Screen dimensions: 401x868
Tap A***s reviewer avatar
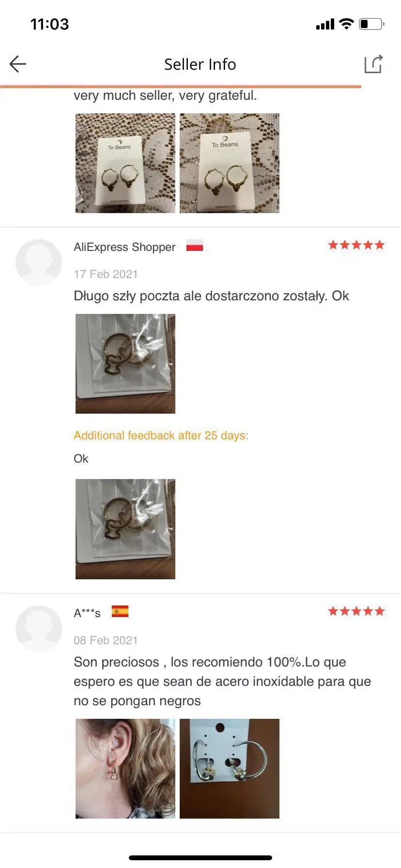tap(39, 629)
